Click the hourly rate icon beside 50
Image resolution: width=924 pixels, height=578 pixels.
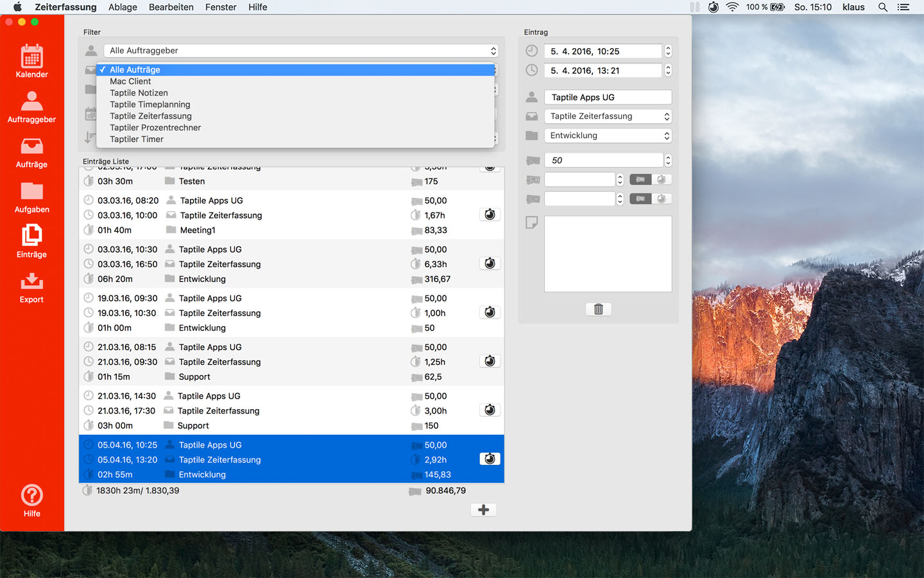533,160
